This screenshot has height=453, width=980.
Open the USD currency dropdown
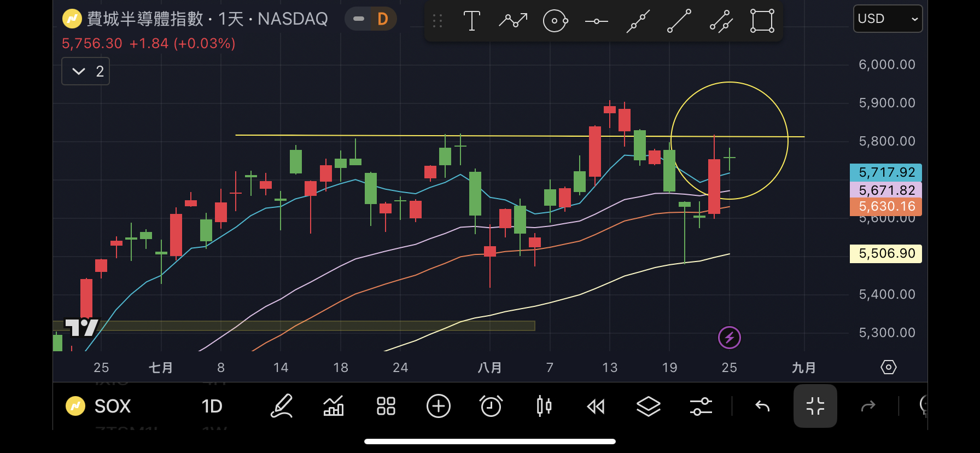tap(887, 19)
